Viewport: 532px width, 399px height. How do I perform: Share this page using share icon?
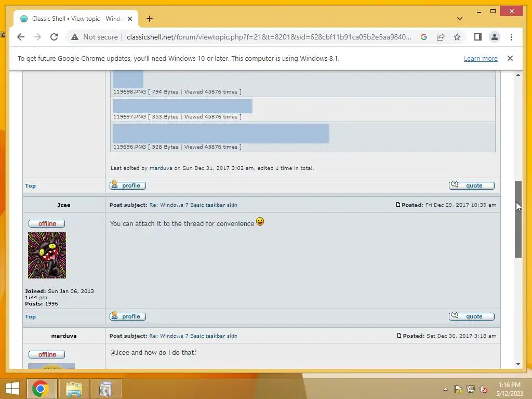coord(441,37)
